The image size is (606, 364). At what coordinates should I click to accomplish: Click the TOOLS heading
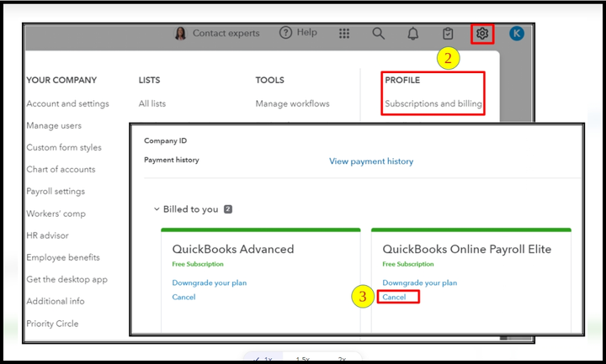pyautogui.click(x=270, y=81)
